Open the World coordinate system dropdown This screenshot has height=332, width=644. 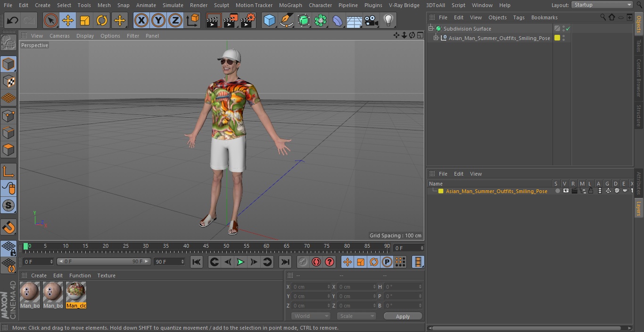[310, 316]
